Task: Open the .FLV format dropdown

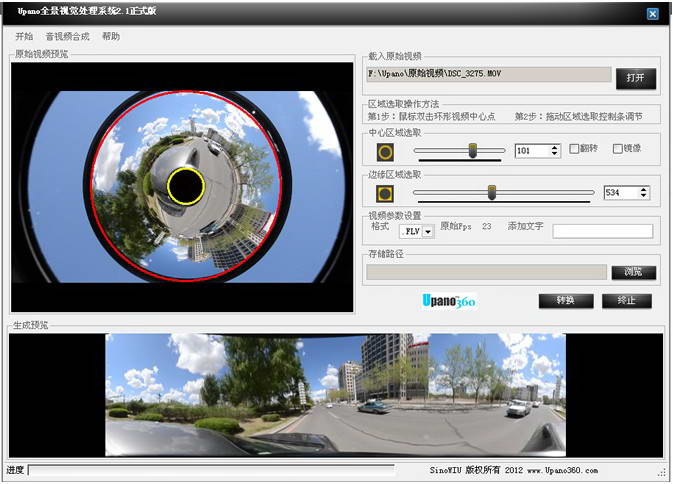Action: (x=428, y=232)
